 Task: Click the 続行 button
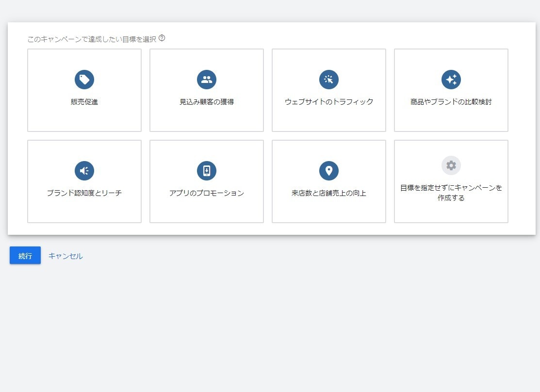(25, 255)
